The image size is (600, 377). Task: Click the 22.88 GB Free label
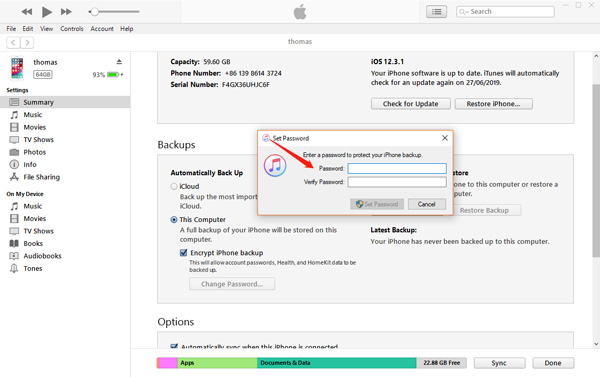[442, 363]
